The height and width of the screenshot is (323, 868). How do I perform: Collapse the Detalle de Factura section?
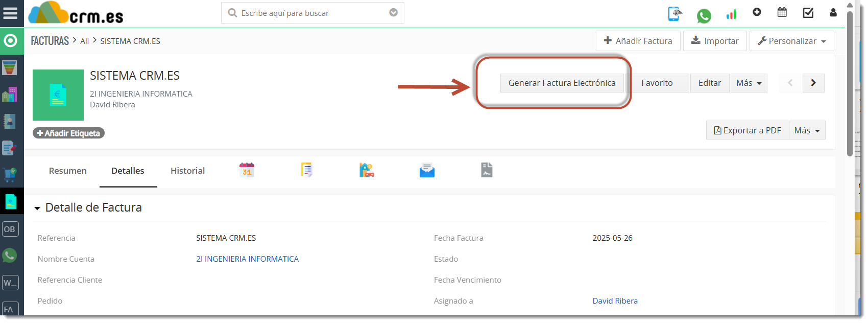point(37,208)
